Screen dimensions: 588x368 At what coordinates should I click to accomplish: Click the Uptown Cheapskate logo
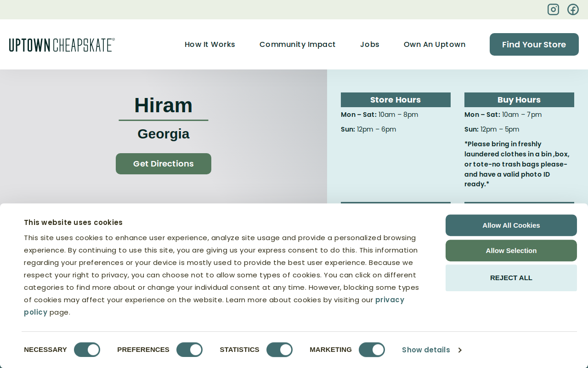tap(62, 45)
